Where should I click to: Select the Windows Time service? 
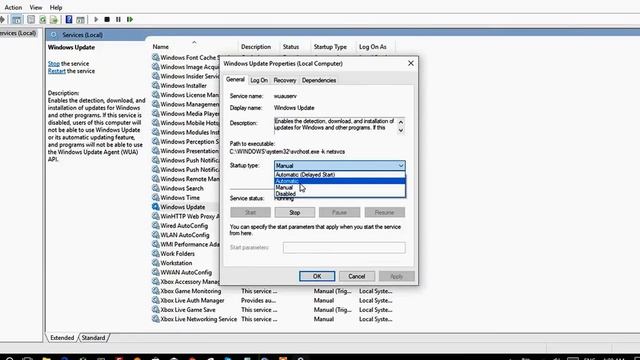pyautogui.click(x=180, y=198)
